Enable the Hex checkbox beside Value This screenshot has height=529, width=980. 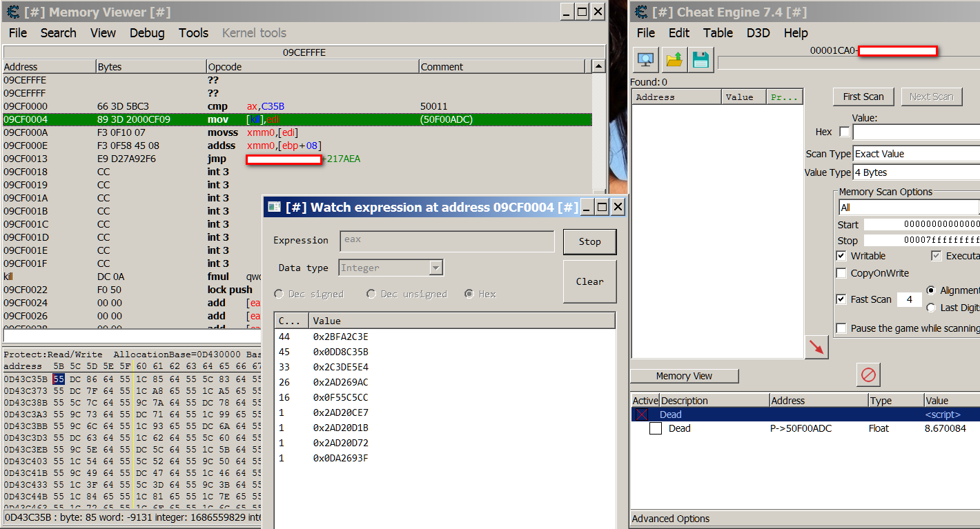(843, 132)
